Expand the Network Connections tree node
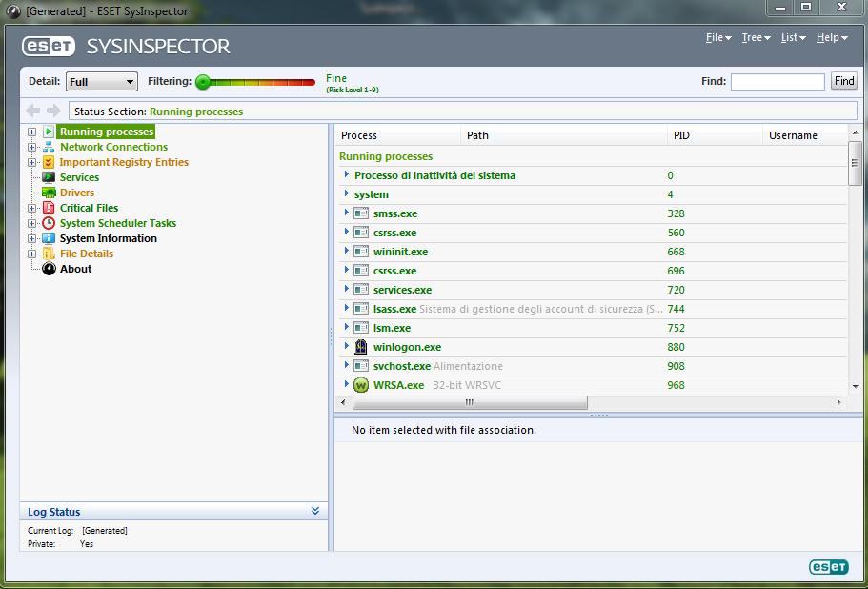Image resolution: width=868 pixels, height=589 pixels. tap(31, 147)
